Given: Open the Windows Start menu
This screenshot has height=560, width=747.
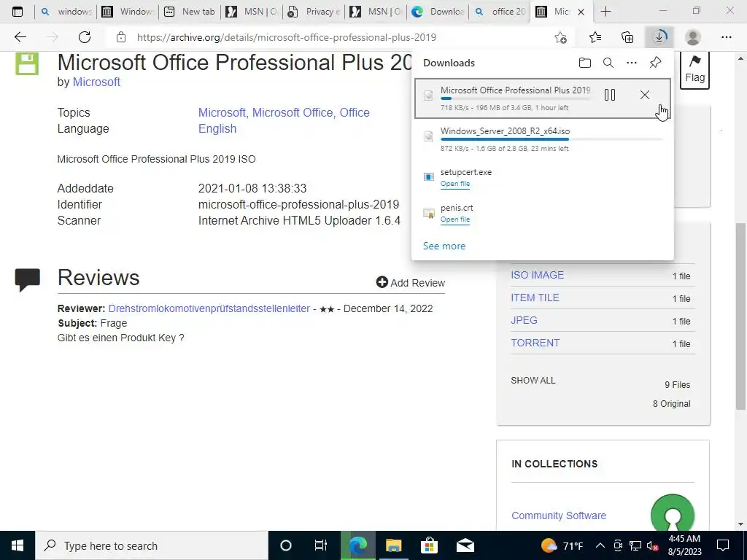Looking at the screenshot, I should tap(18, 545).
